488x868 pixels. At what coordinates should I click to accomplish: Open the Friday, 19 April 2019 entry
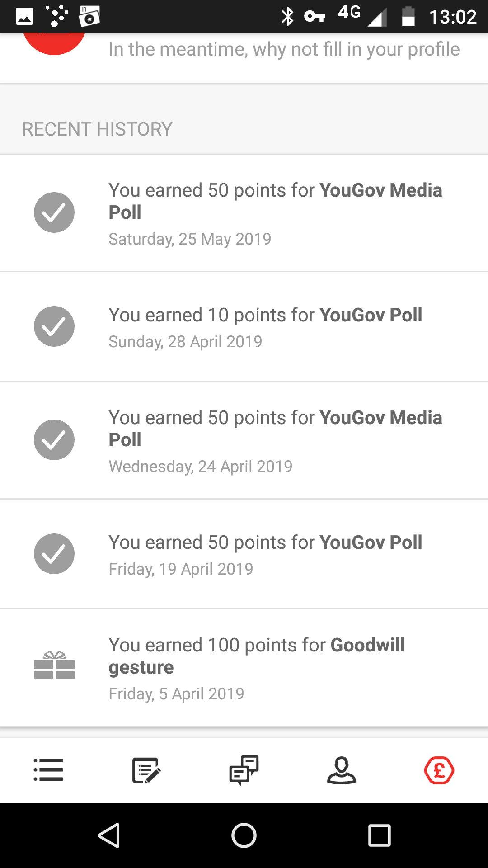pyautogui.click(x=266, y=555)
